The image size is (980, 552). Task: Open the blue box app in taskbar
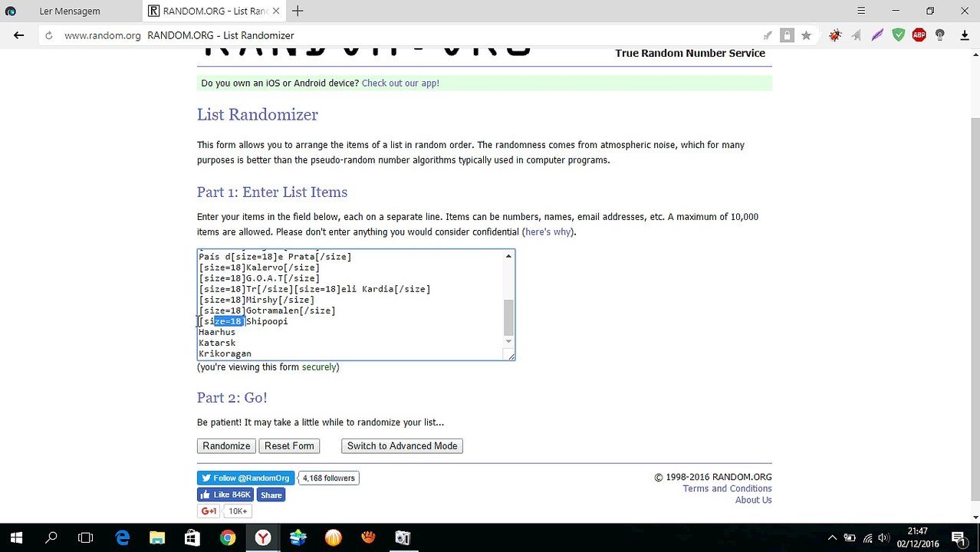tap(298, 537)
